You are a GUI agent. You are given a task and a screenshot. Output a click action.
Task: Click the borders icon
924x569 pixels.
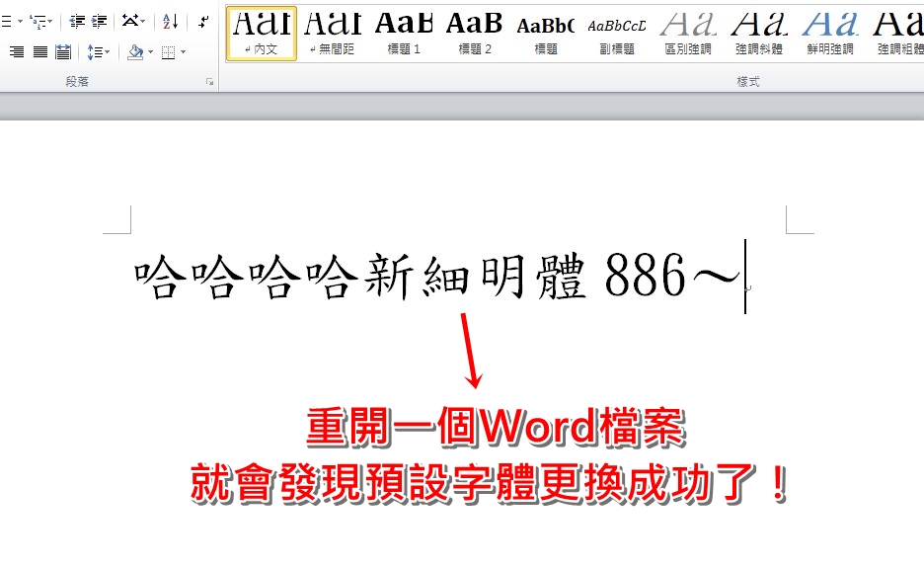point(169,52)
